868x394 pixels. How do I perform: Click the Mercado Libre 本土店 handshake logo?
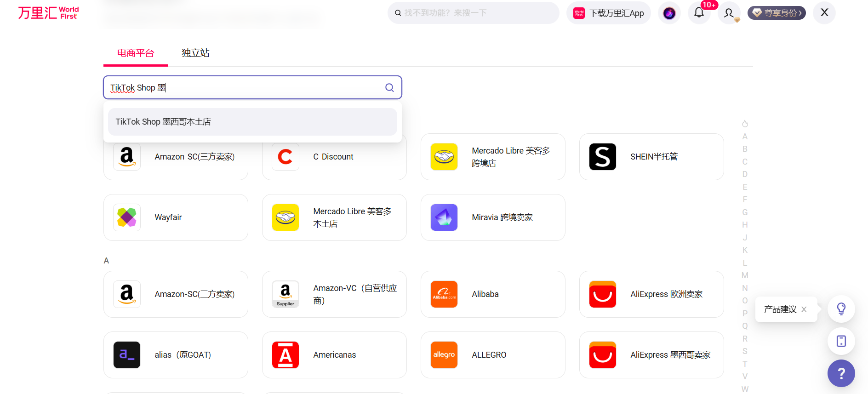coord(286,217)
